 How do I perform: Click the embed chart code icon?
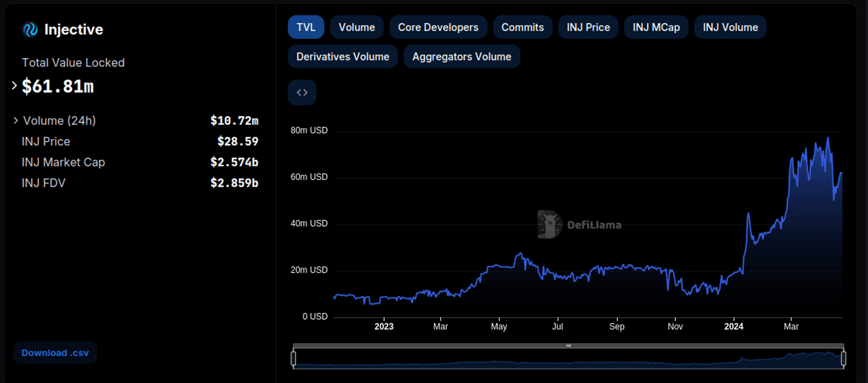tap(302, 93)
